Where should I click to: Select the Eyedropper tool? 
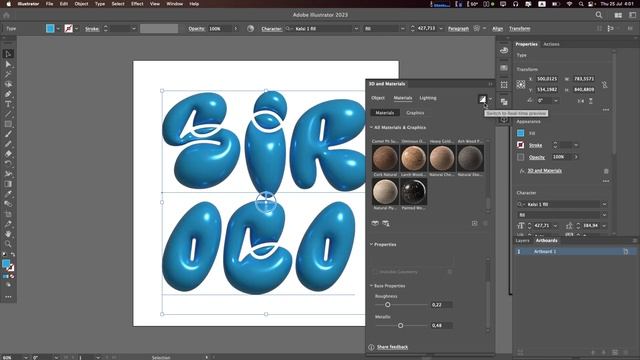(8, 194)
